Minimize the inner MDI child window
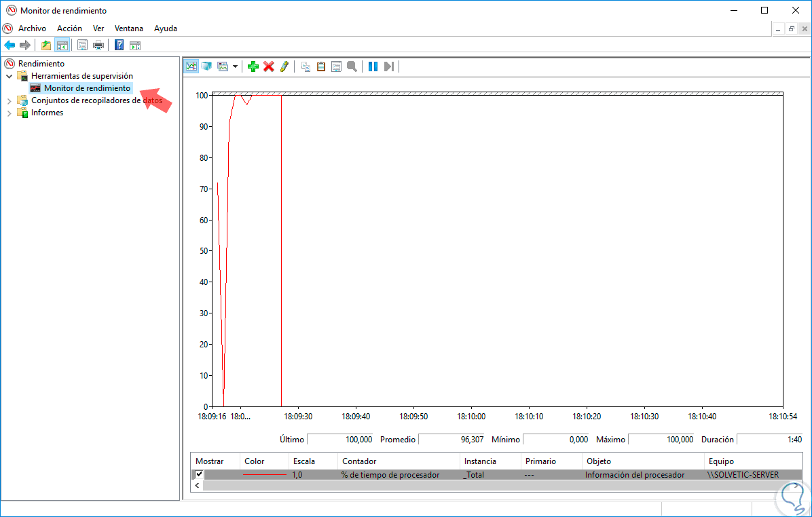This screenshot has width=812, height=517. pyautogui.click(x=778, y=29)
